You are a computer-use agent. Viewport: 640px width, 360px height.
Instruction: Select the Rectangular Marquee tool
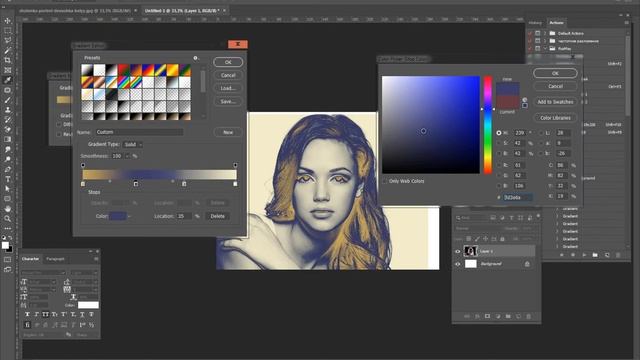tap(7, 31)
